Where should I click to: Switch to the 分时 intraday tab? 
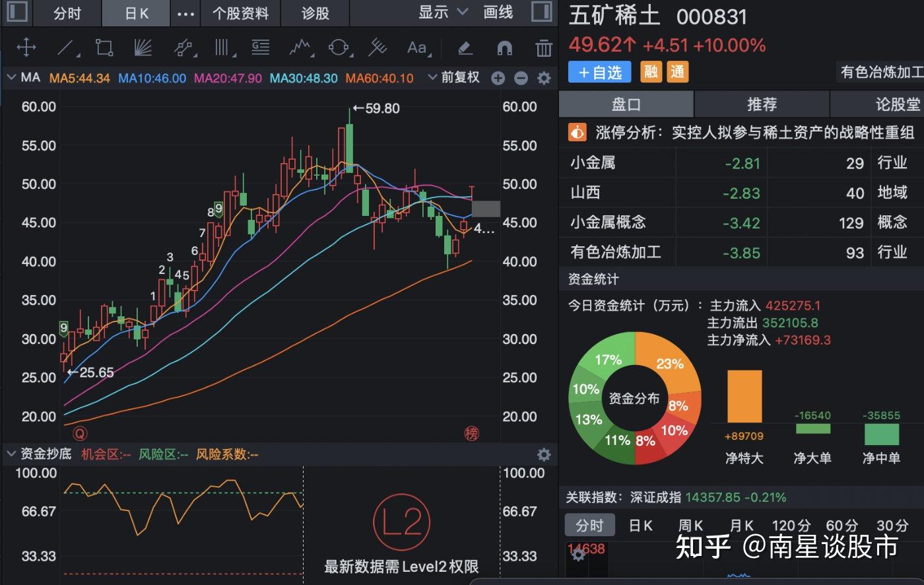click(67, 13)
